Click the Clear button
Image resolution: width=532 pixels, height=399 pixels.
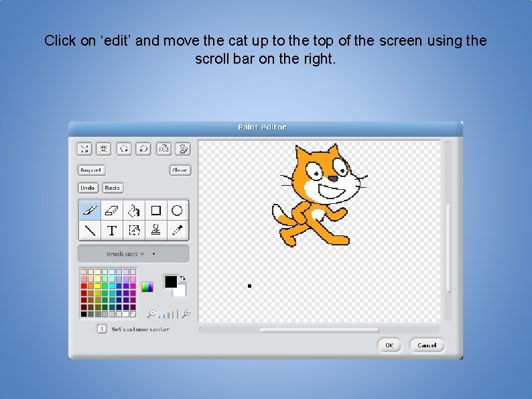180,170
